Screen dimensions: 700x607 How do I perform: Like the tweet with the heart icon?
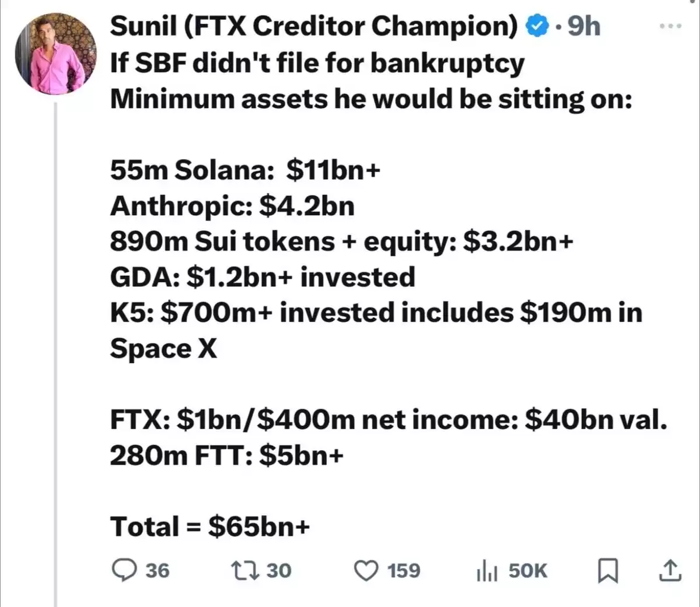[366, 570]
